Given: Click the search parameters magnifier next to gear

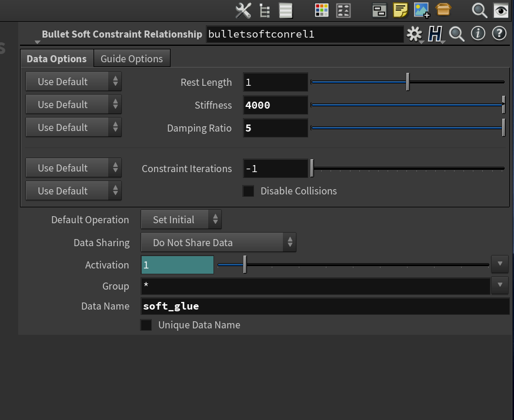Looking at the screenshot, I should [x=456, y=34].
